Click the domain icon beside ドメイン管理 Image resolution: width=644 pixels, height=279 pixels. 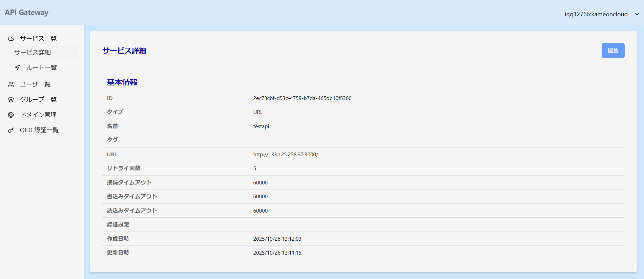pos(11,115)
